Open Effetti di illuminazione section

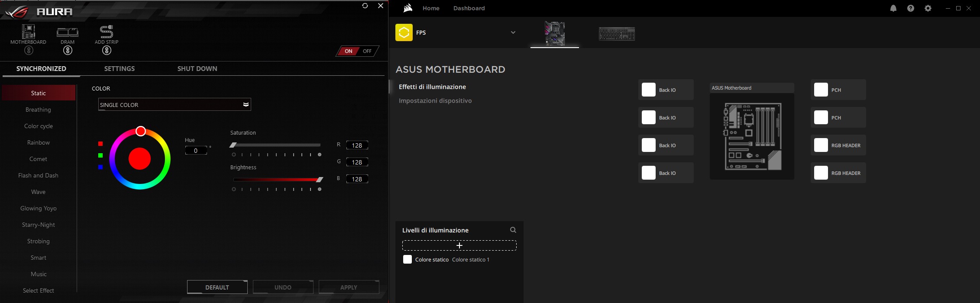click(432, 87)
